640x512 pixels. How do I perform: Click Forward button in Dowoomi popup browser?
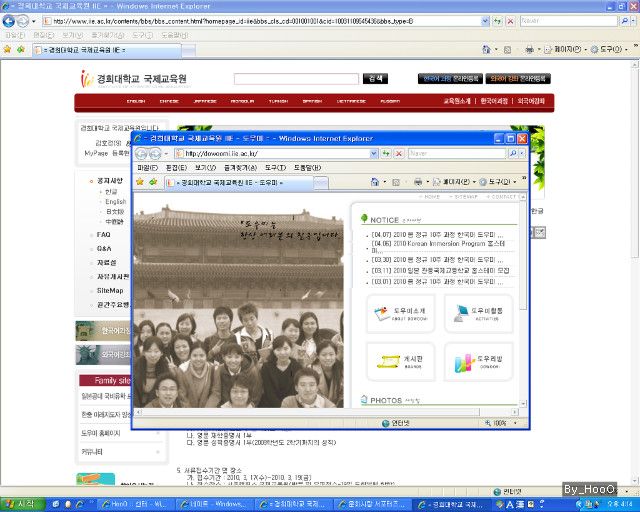tap(155, 154)
